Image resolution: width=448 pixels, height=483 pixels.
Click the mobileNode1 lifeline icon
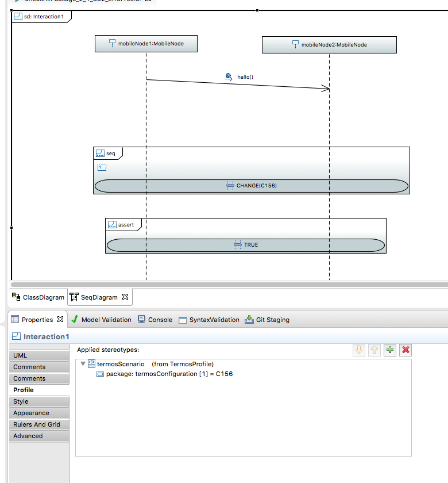coord(113,43)
